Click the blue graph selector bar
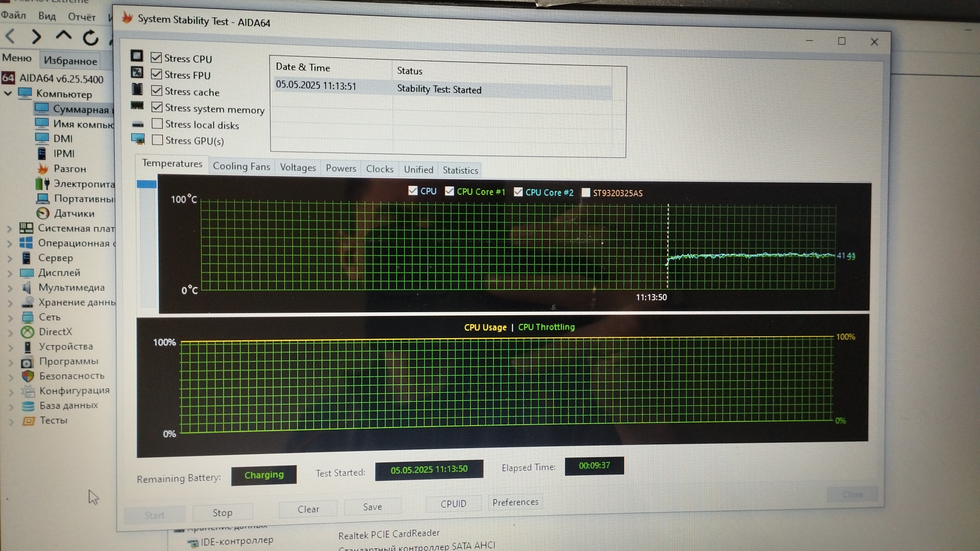Screen dimensions: 980x551 [x=146, y=184]
